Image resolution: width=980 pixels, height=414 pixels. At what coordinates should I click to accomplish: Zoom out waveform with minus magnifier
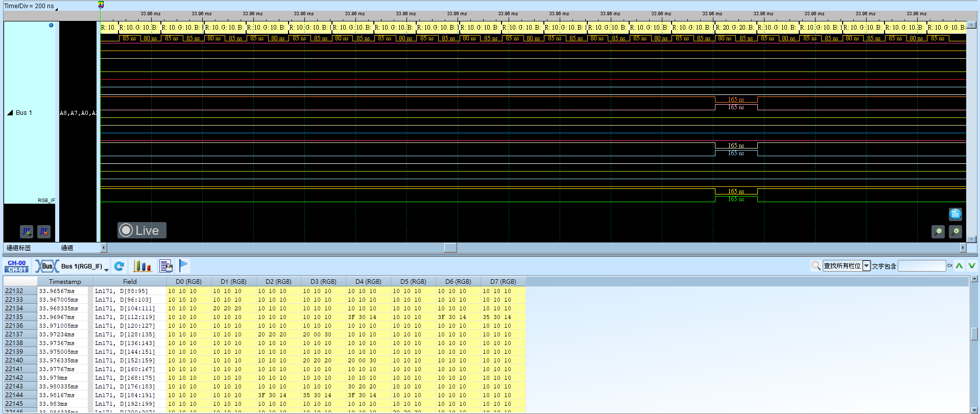click(938, 232)
